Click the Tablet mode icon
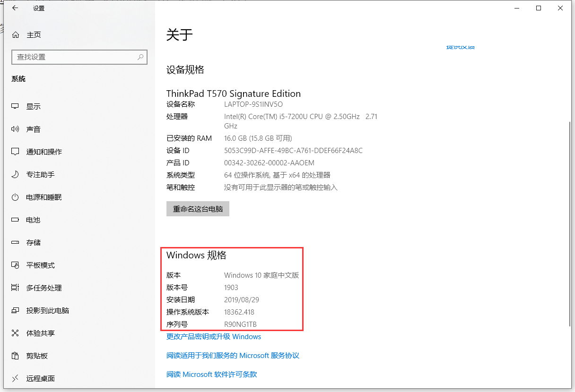Image resolution: width=575 pixels, height=392 pixels. coord(16,265)
